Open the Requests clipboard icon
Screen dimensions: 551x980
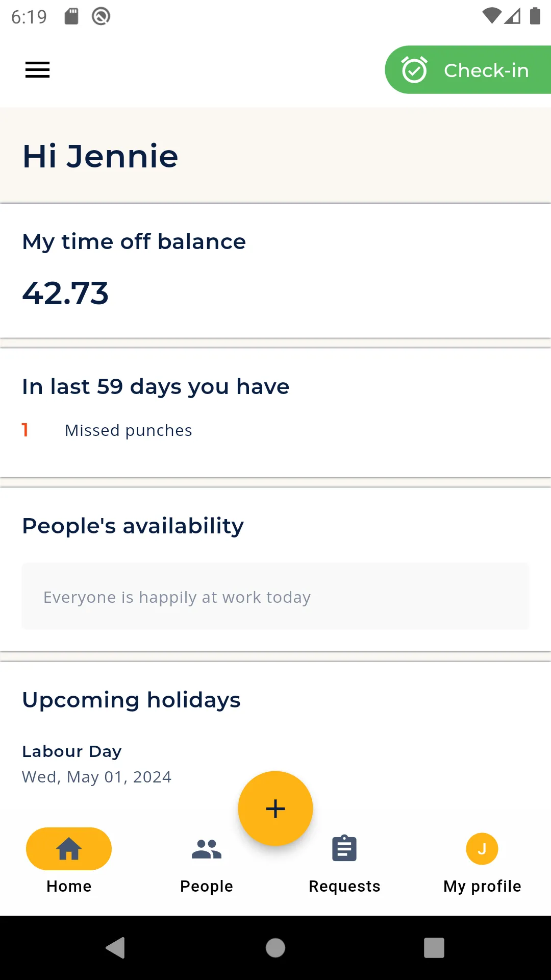tap(344, 849)
